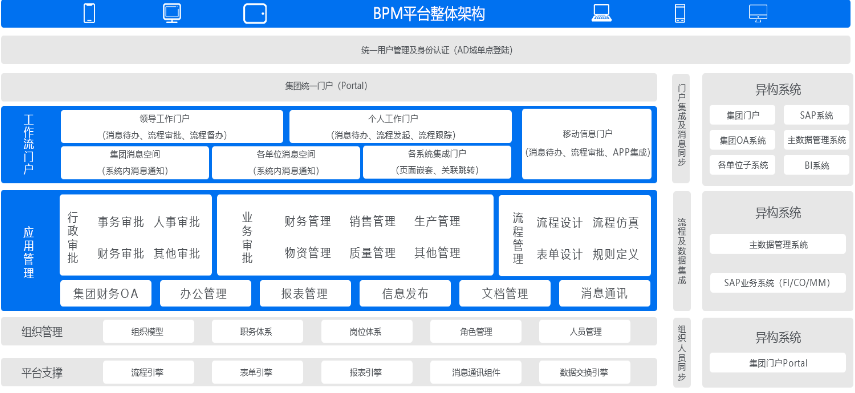Click the SAP业务系统 (FI/CO/MM) box
This screenshot has height=393, width=855.
coord(778,283)
